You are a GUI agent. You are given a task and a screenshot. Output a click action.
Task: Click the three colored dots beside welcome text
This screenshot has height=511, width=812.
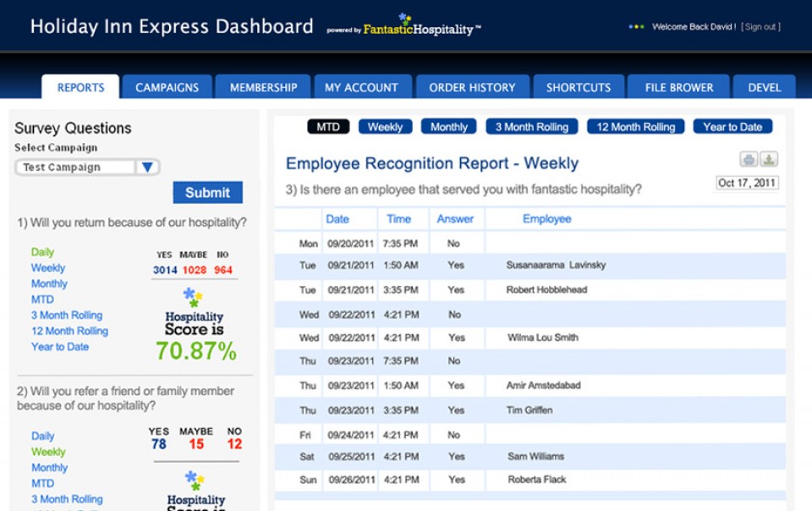pos(636,27)
